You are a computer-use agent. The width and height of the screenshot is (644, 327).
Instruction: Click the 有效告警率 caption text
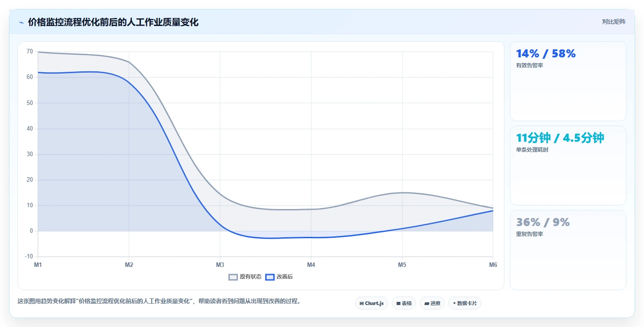point(530,65)
